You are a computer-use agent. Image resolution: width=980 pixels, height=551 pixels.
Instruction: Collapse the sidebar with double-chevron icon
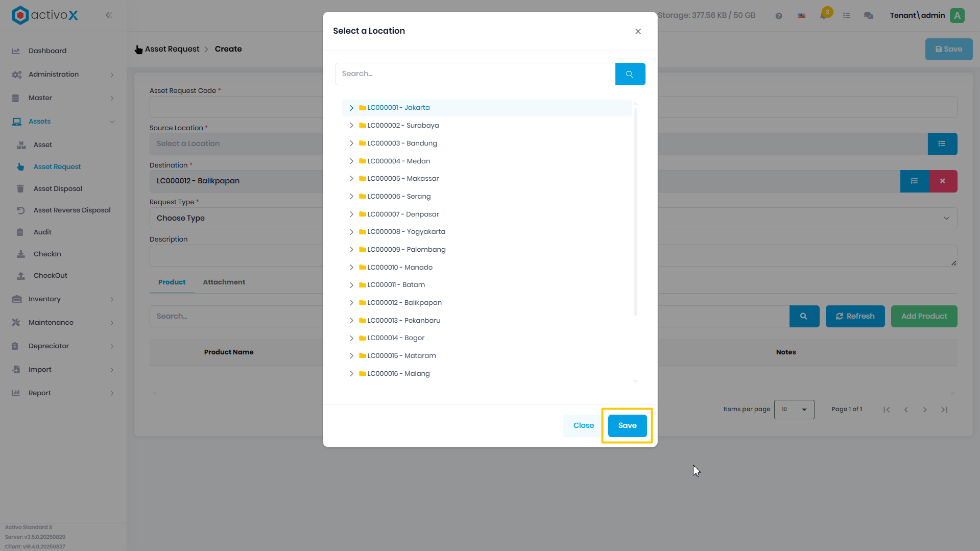pos(109,15)
